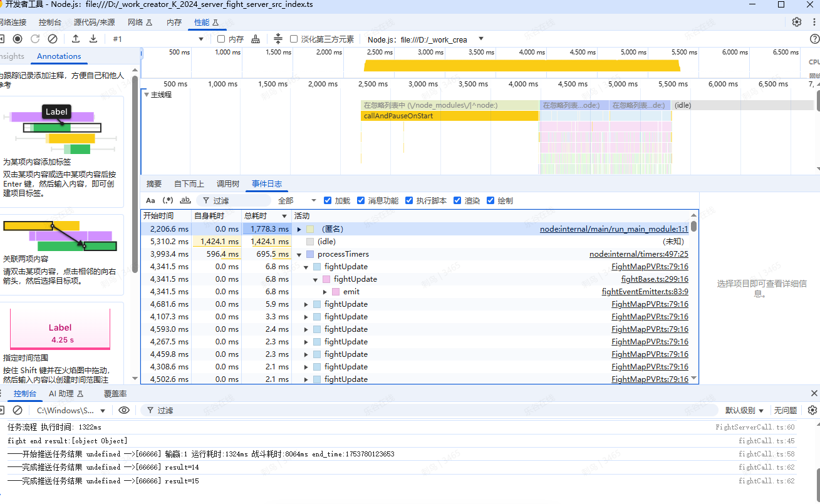
Task: Open FightServerCall.ts:60 source link
Action: click(755, 427)
